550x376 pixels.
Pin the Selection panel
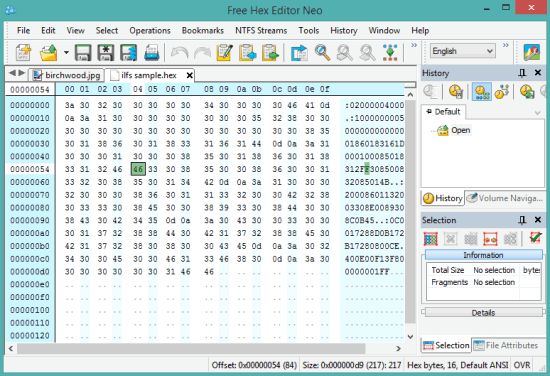522,220
